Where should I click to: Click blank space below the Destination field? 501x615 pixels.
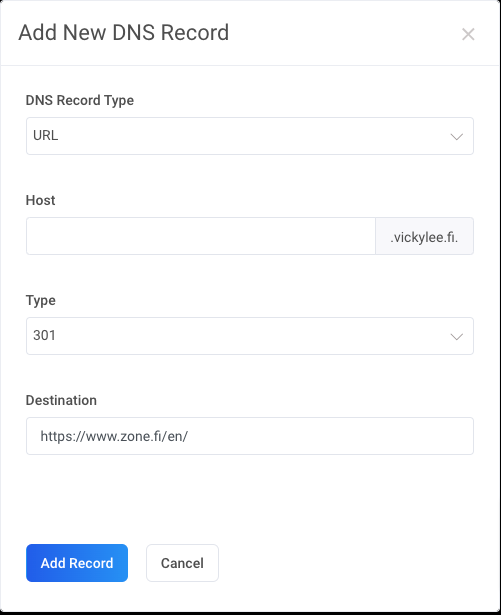pyautogui.click(x=250, y=498)
